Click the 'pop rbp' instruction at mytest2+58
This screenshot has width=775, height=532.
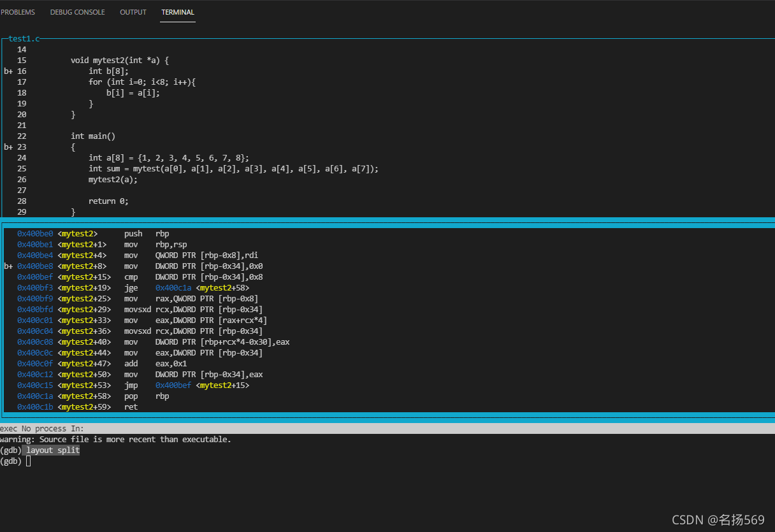[147, 396]
